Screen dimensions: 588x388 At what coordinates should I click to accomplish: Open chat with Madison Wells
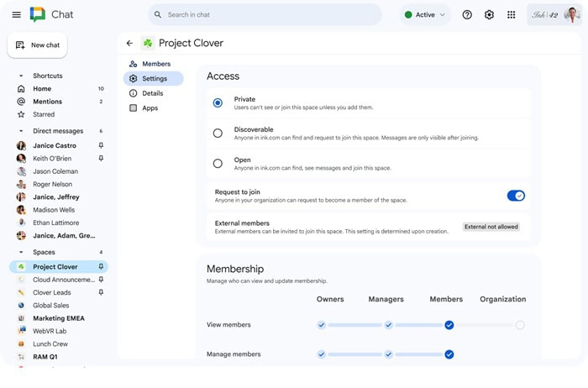click(59, 210)
